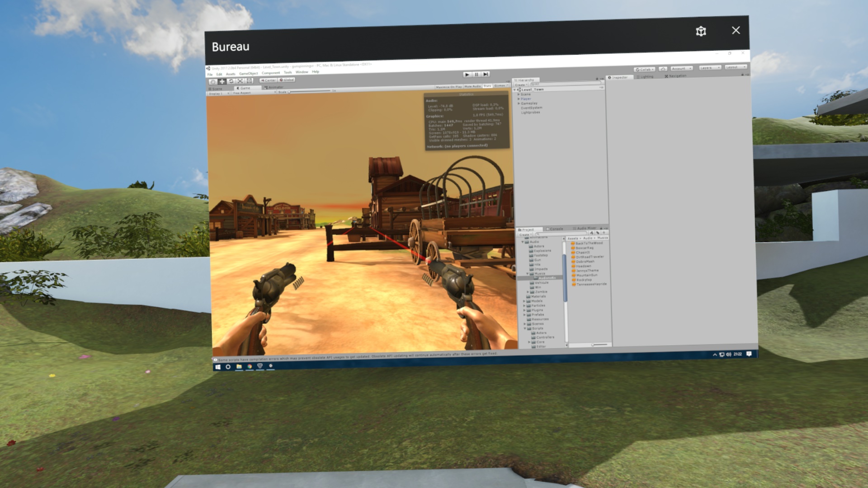The height and width of the screenshot is (488, 868).
Task: Select the Hand tool in Unity toolbar
Action: click(x=213, y=82)
